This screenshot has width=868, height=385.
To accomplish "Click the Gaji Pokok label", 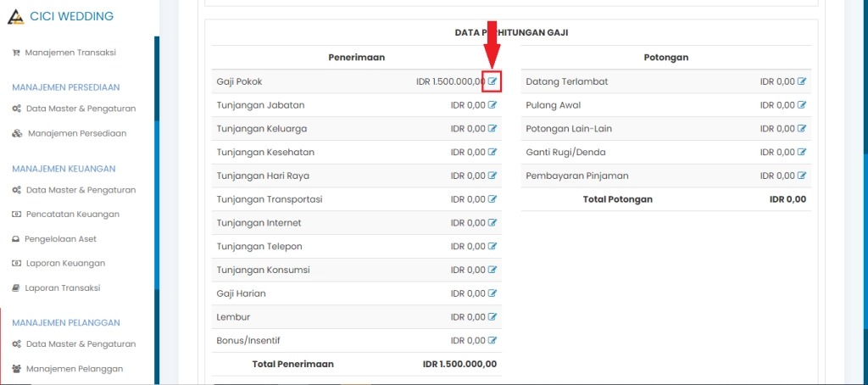I will (x=239, y=81).
